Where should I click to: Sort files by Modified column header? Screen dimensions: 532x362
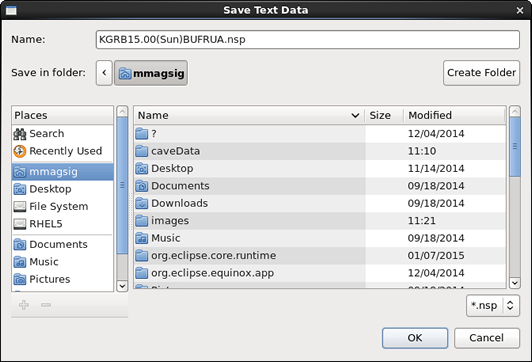tap(455, 115)
